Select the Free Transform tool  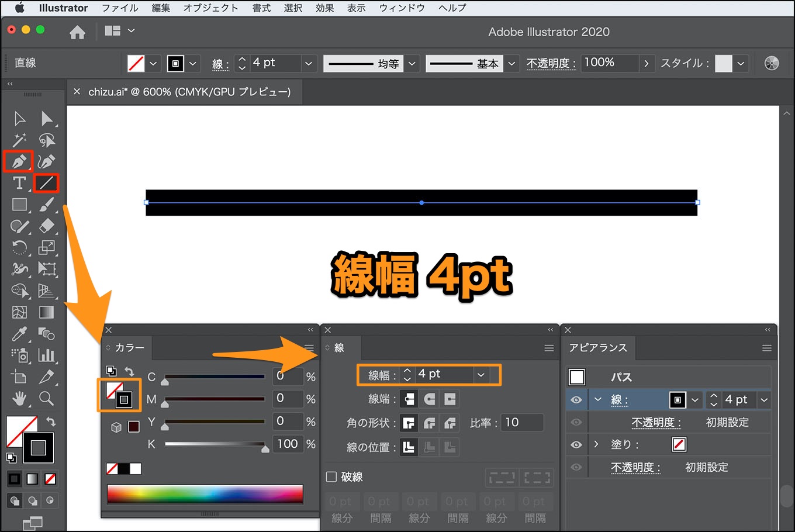click(x=47, y=269)
